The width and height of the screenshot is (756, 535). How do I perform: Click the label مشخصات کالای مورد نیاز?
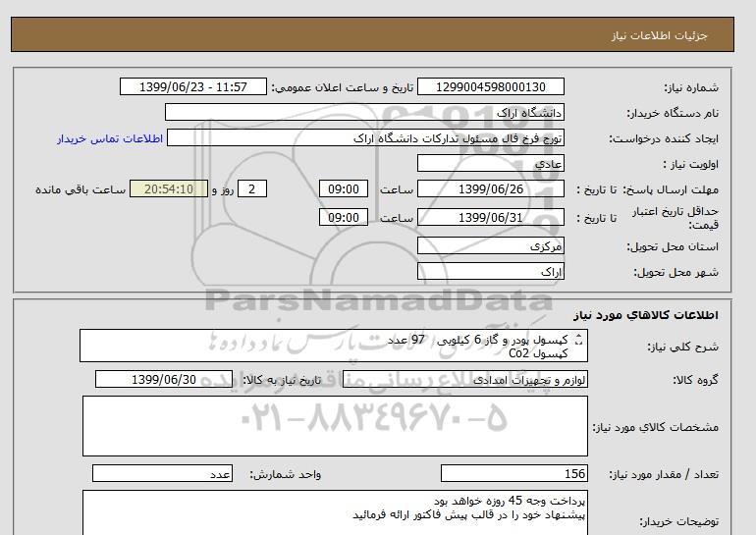[655, 427]
